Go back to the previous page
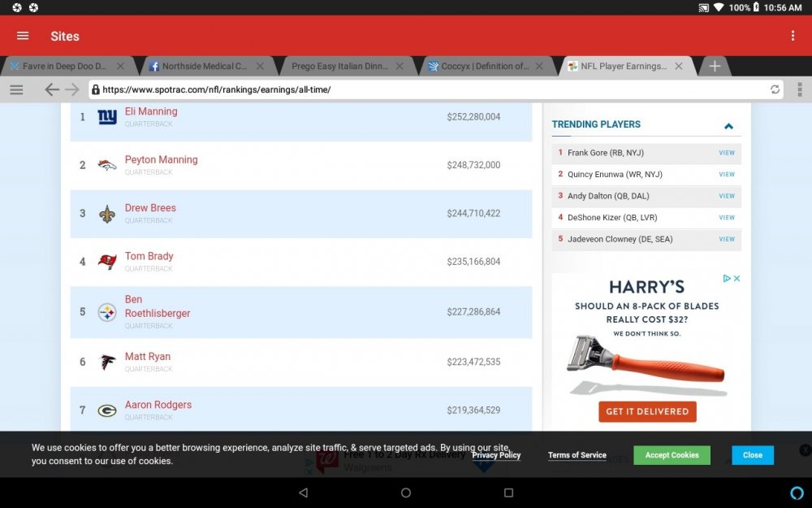Viewport: 812px width, 508px height. tap(51, 89)
